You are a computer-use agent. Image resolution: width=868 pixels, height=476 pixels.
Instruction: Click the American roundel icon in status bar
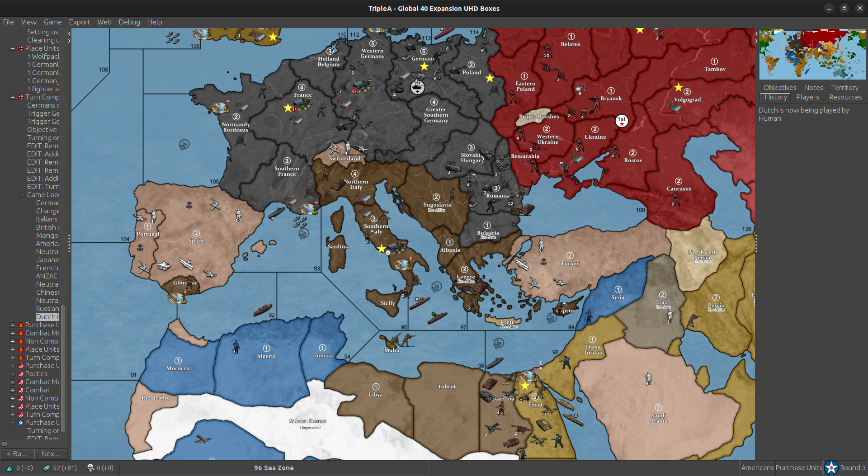[x=831, y=468]
